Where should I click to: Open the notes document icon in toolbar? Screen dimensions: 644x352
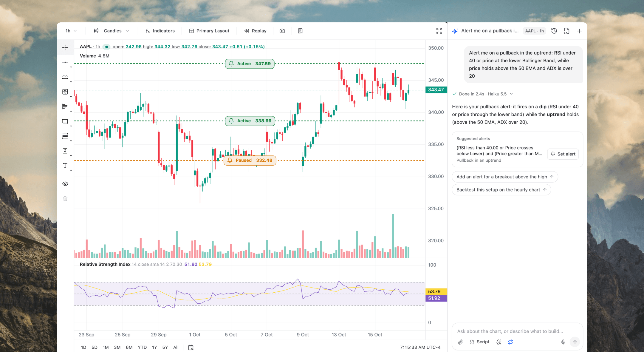tap(300, 31)
